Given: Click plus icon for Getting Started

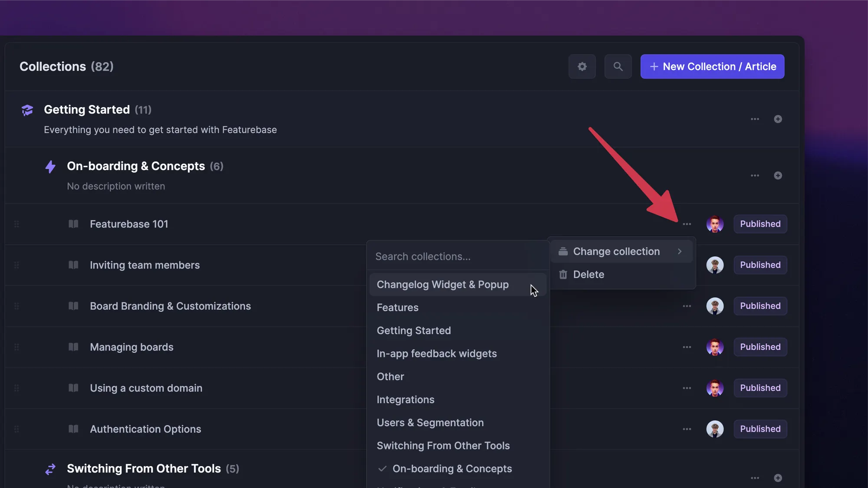Looking at the screenshot, I should pos(778,119).
